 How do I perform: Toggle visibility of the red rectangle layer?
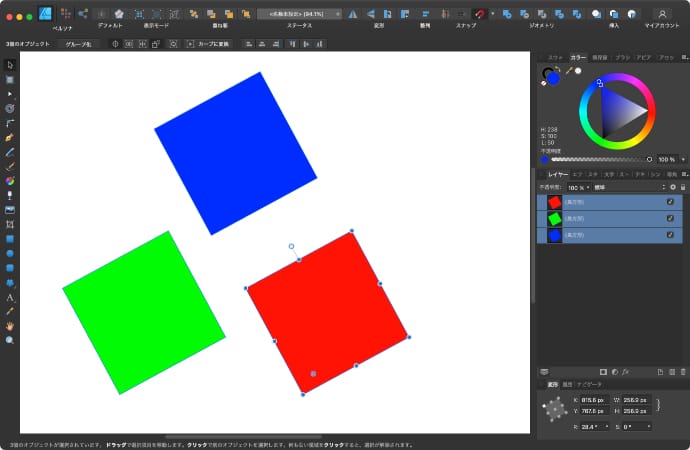(x=671, y=202)
